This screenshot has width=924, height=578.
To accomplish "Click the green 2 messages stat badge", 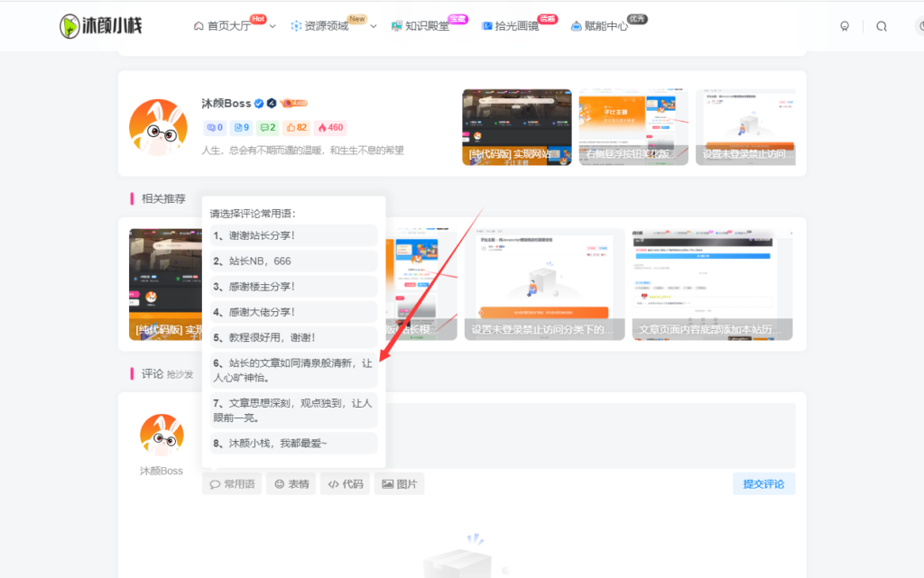I will 266,127.
